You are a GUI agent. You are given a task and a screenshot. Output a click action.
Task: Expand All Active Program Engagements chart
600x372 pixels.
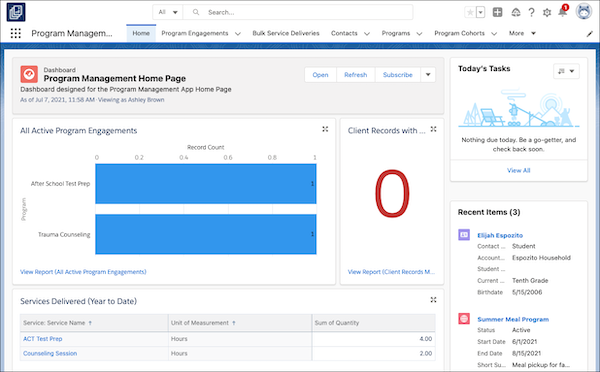325,129
